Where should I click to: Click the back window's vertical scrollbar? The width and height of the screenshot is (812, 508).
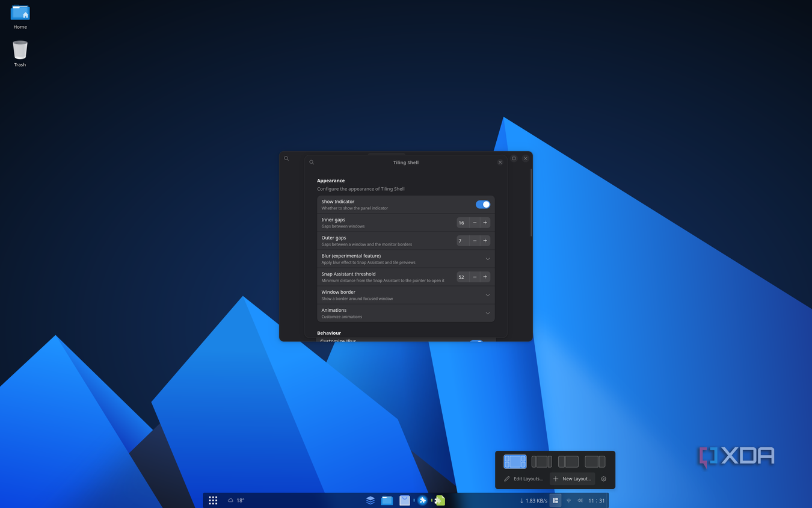[x=531, y=202]
